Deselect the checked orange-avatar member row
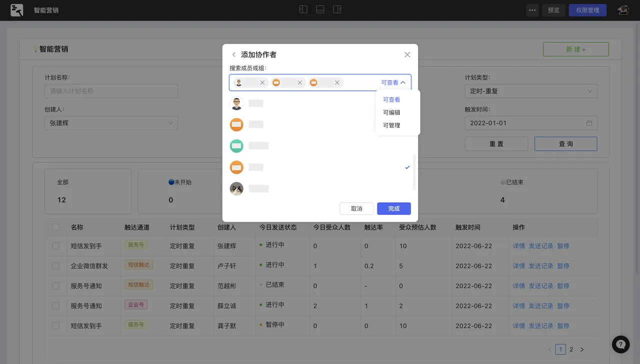The height and width of the screenshot is (364, 640). click(320, 167)
